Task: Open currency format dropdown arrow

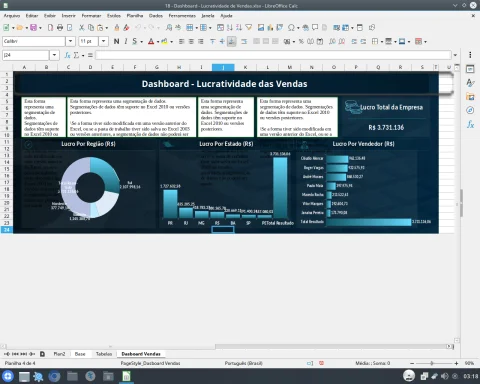Action: click(x=294, y=42)
